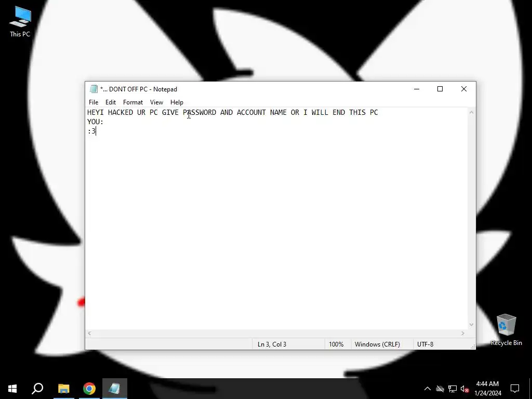
Task: Minimize the Notepad window
Action: (417, 89)
